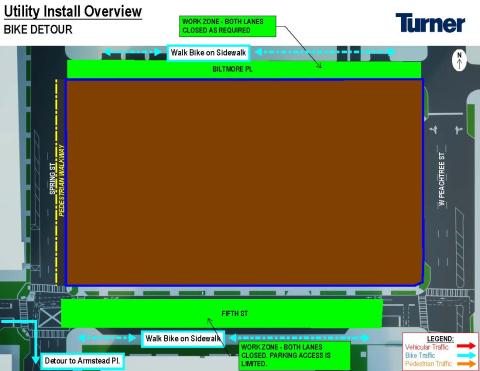Click the cyan detour arrow pointing down
The image size is (480, 371).
point(36,343)
